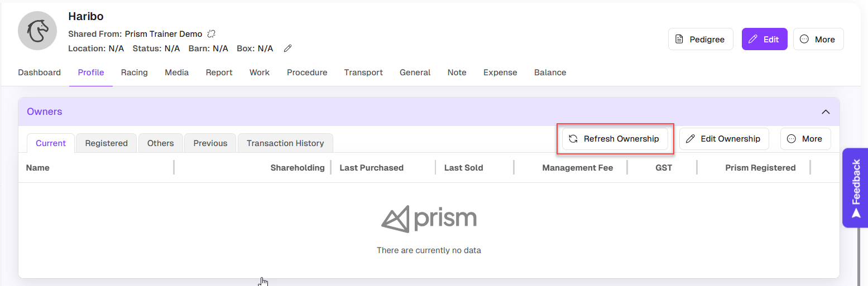
Task: Collapse the Owners panel chevron
Action: tap(826, 112)
